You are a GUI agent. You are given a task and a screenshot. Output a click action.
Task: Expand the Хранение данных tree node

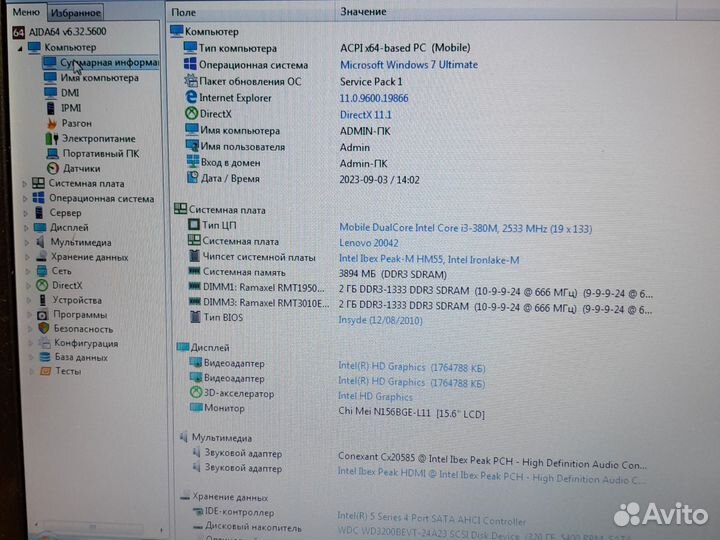point(28,257)
